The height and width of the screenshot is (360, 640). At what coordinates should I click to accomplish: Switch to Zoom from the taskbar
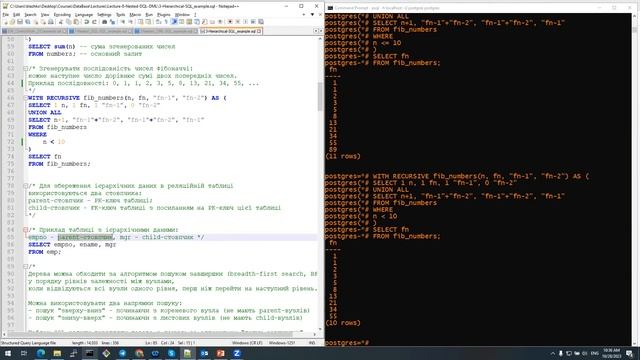237,353
